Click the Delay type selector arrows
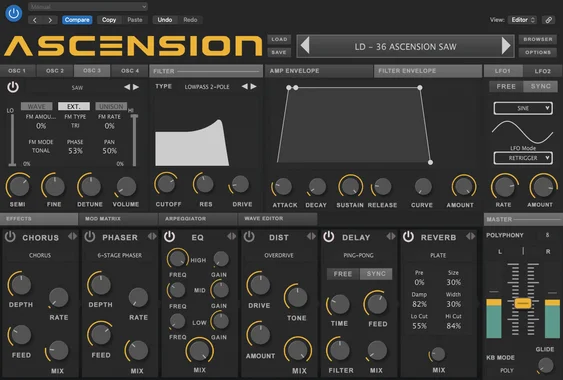563x380 pixels. [391, 236]
